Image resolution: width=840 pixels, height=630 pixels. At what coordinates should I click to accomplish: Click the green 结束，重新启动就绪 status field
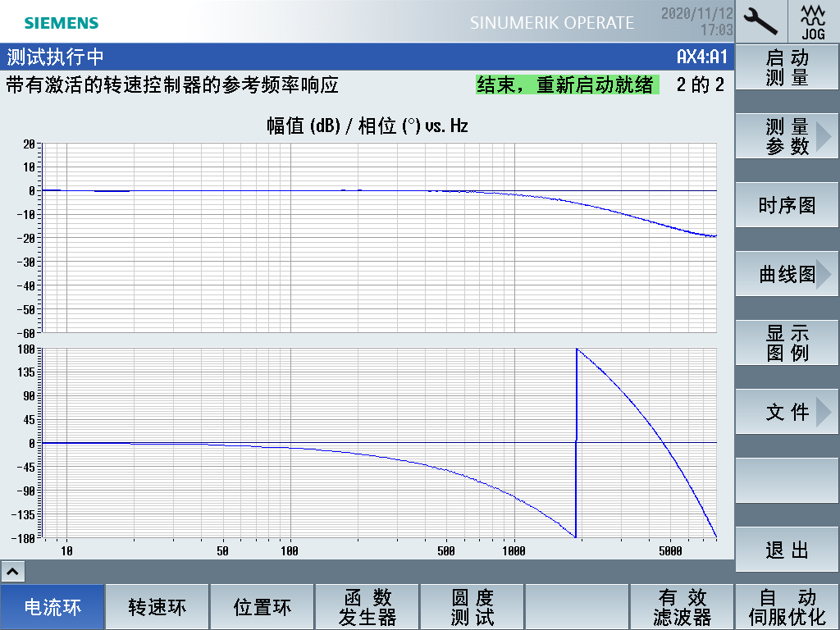tap(568, 85)
